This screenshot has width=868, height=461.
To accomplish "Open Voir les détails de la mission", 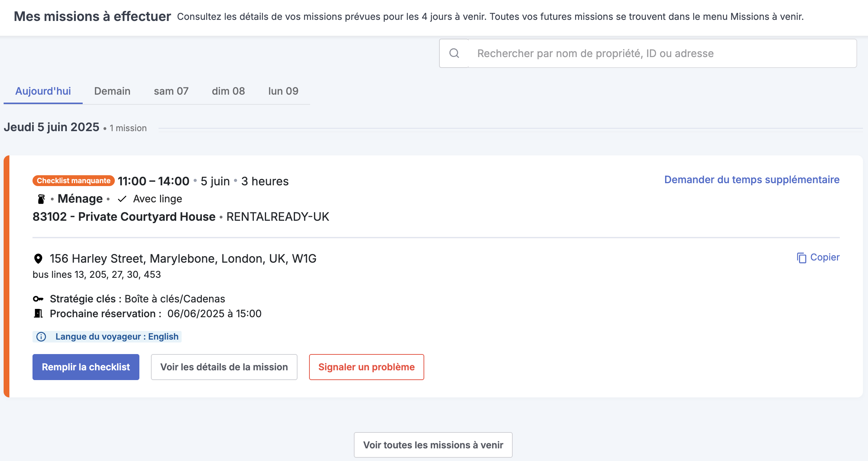I will coord(224,367).
